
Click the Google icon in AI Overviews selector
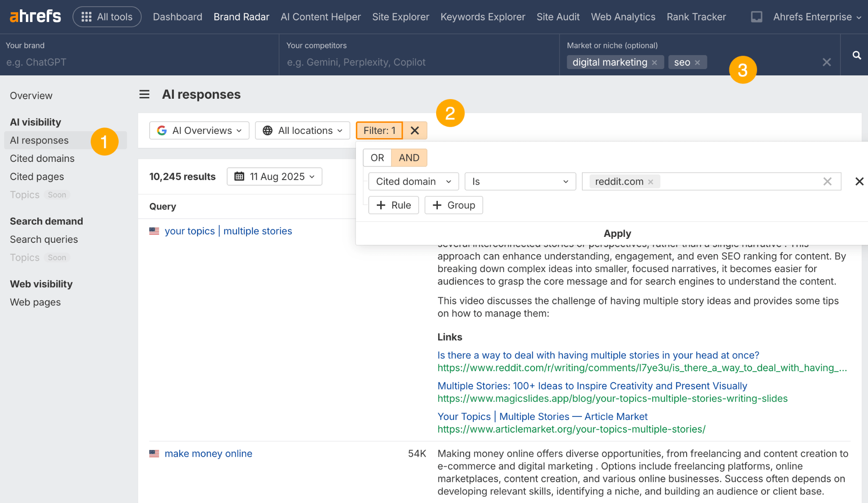[x=162, y=131]
